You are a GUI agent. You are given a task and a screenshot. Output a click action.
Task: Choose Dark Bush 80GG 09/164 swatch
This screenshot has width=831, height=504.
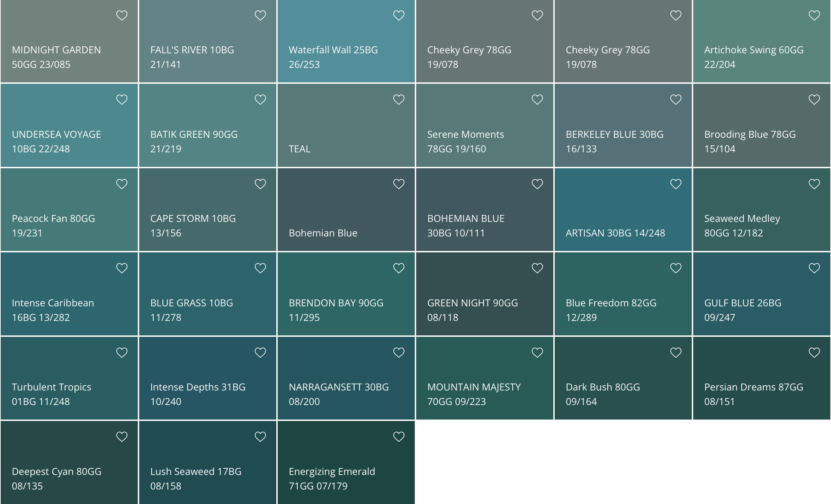[x=623, y=378]
